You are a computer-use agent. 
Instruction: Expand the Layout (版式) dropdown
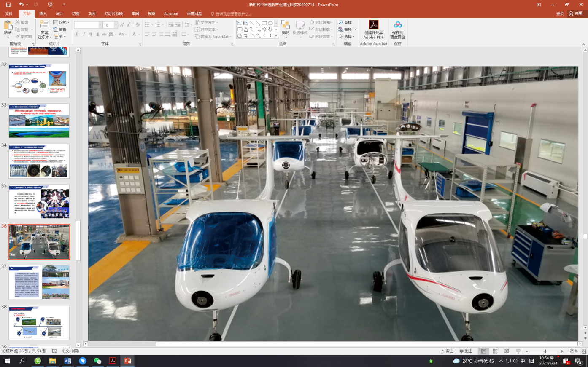[x=62, y=22]
